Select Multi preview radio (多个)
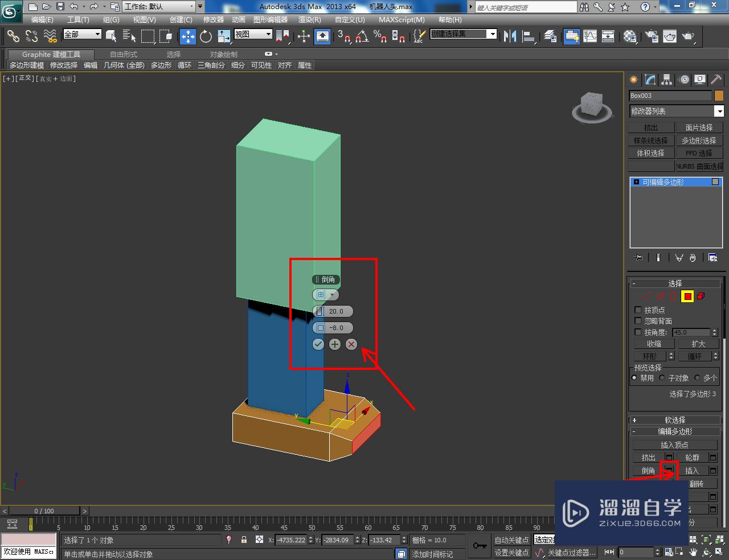729x560 pixels. pyautogui.click(x=697, y=378)
